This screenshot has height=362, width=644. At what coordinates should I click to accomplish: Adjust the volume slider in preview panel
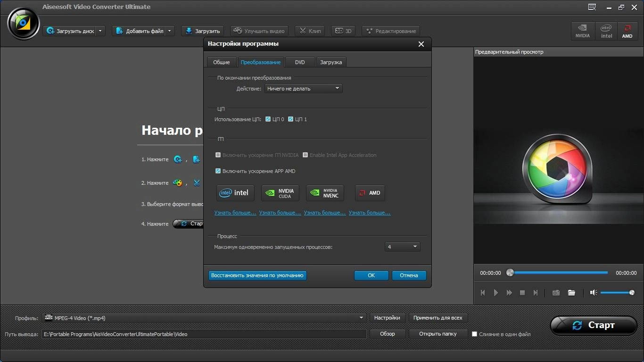coord(618,293)
